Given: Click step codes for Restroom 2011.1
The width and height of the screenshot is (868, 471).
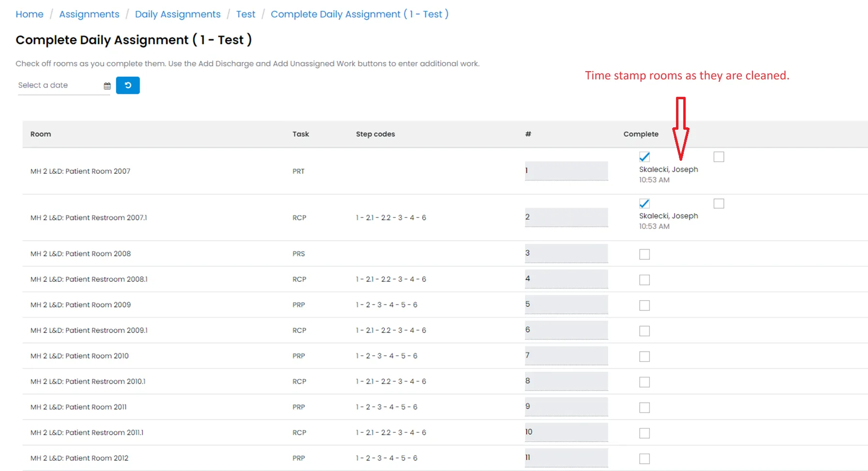Looking at the screenshot, I should [x=391, y=432].
